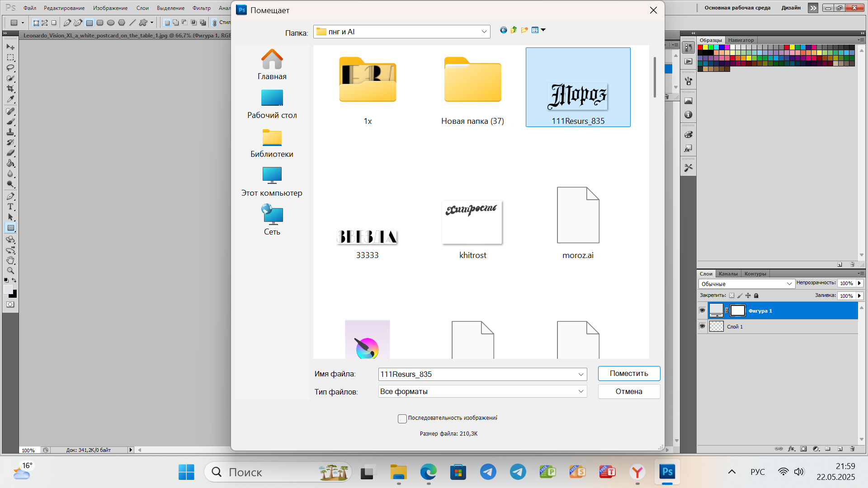
Task: Select the Zoom tool in the toolbox
Action: click(10, 271)
